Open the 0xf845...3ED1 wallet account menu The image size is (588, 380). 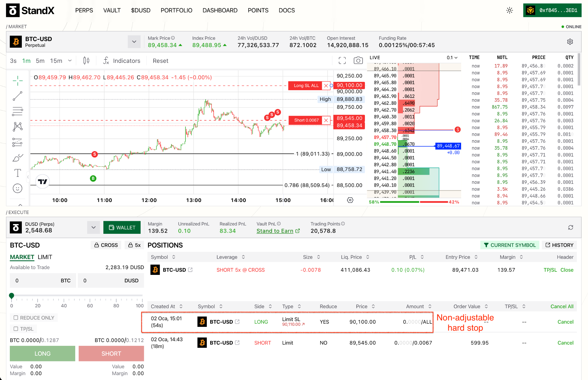tap(552, 10)
